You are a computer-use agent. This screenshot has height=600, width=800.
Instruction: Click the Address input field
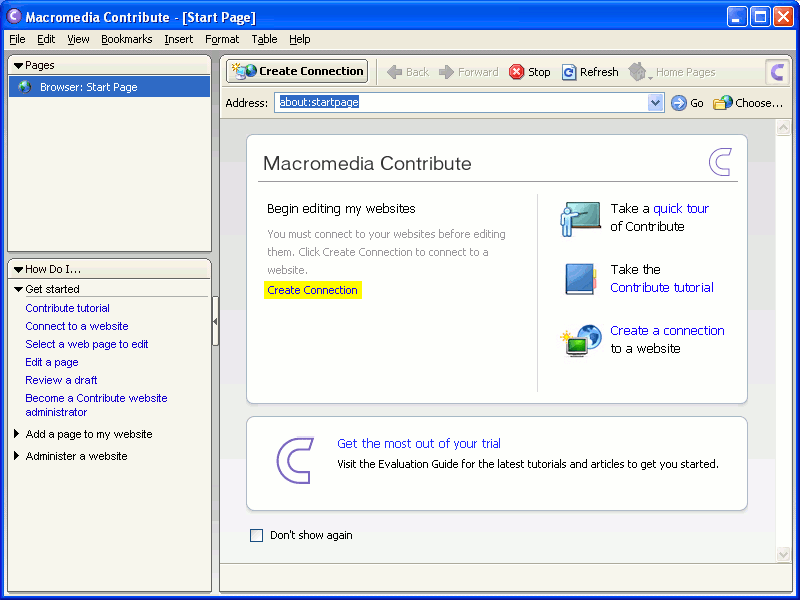461,103
